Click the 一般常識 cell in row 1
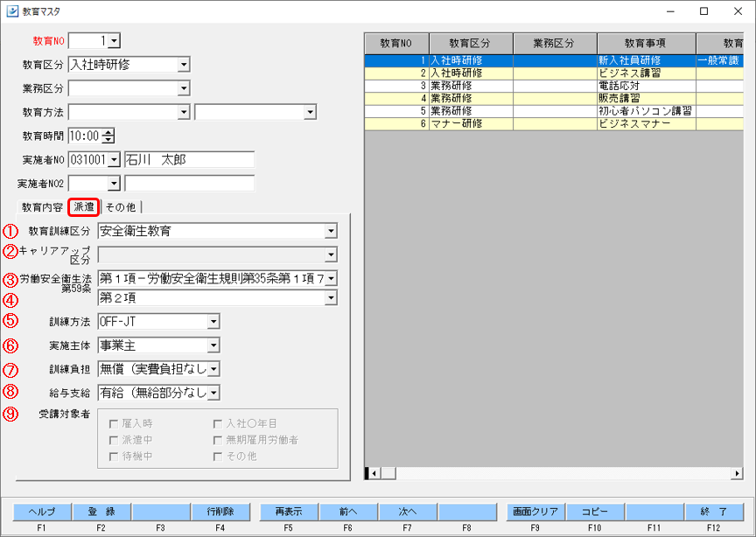756x537 pixels. pyautogui.click(x=719, y=60)
